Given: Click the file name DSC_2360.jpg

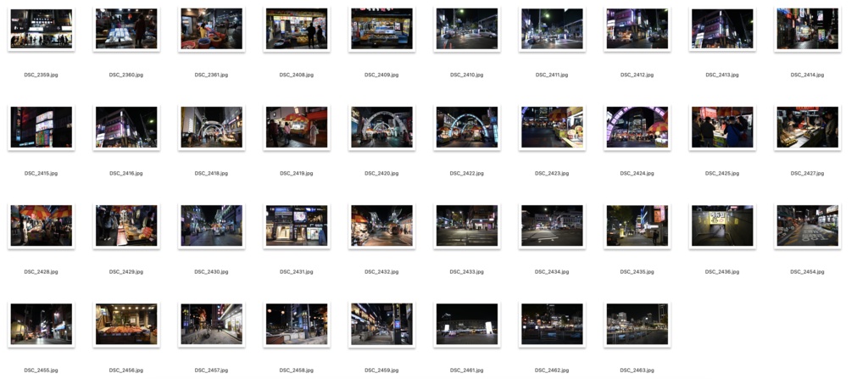Looking at the screenshot, I should click(126, 75).
